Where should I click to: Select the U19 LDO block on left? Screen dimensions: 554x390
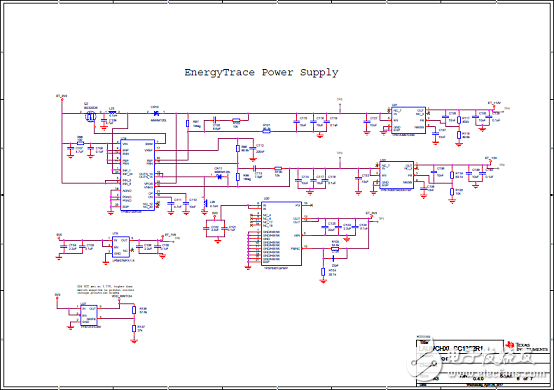pyautogui.click(x=121, y=247)
